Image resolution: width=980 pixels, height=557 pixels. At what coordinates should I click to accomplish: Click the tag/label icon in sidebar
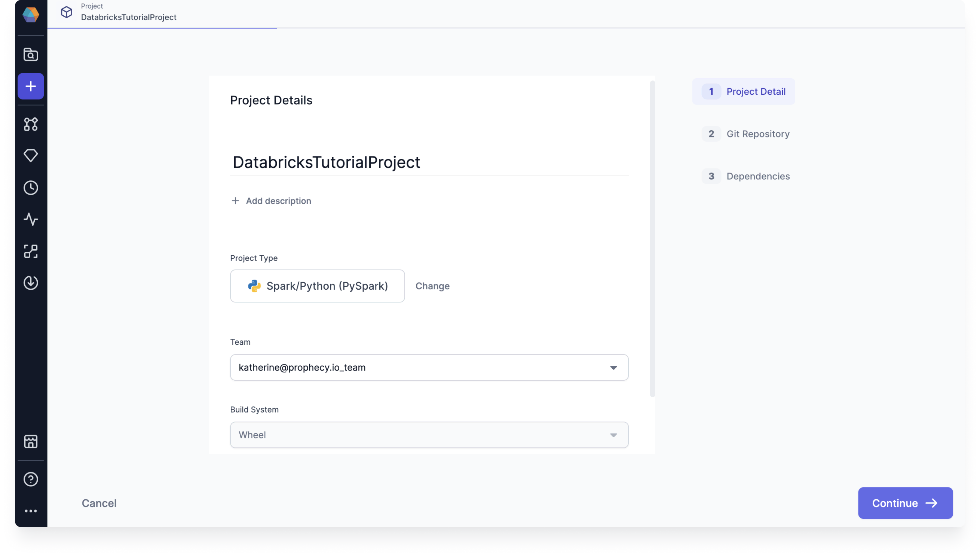pyautogui.click(x=30, y=156)
